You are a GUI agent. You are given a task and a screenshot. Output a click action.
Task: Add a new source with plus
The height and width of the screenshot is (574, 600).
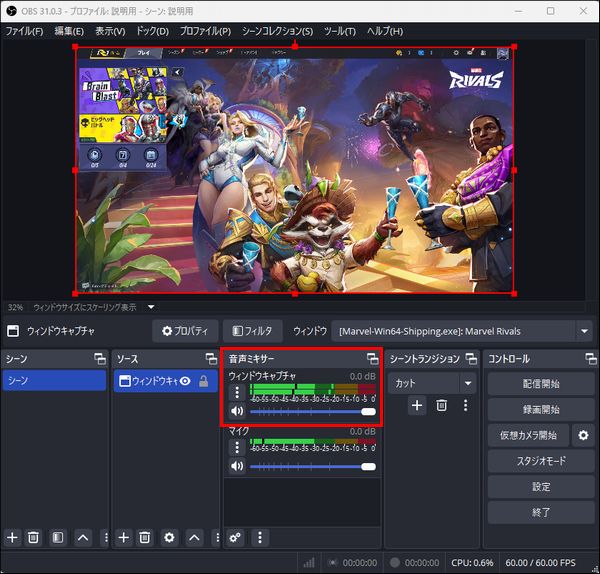(124, 538)
